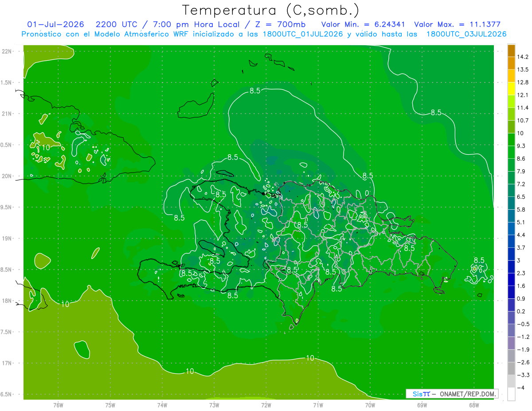Pick the yellow swatch between 12.8 and 12.1
Viewport: 532px width, 411px height.
(x=511, y=88)
